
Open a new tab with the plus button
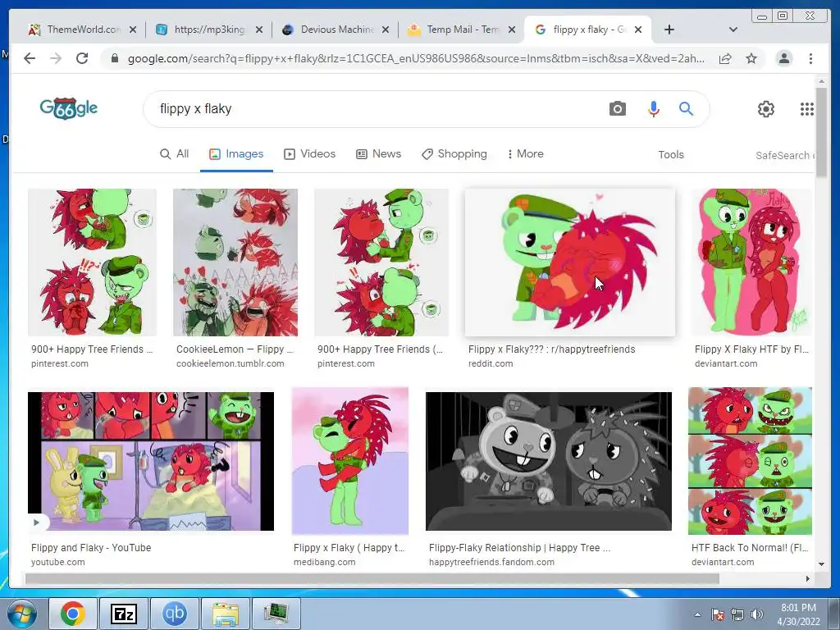point(669,30)
